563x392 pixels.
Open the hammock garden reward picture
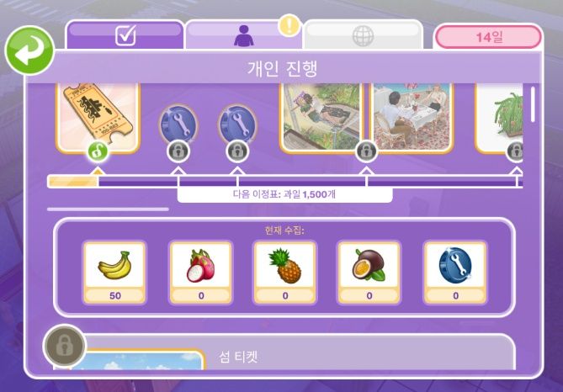click(321, 118)
